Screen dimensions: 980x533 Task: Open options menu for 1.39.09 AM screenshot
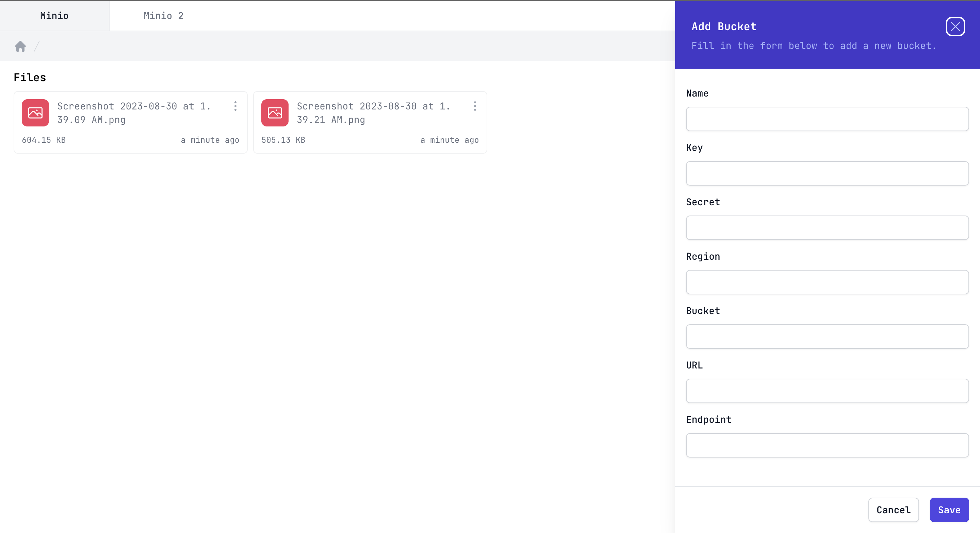[235, 106]
